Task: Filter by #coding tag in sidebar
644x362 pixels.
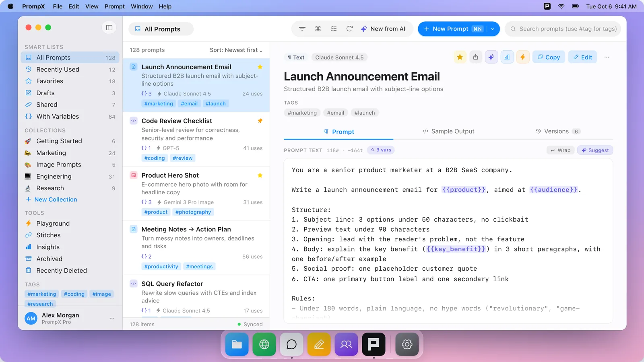Action: (x=74, y=294)
